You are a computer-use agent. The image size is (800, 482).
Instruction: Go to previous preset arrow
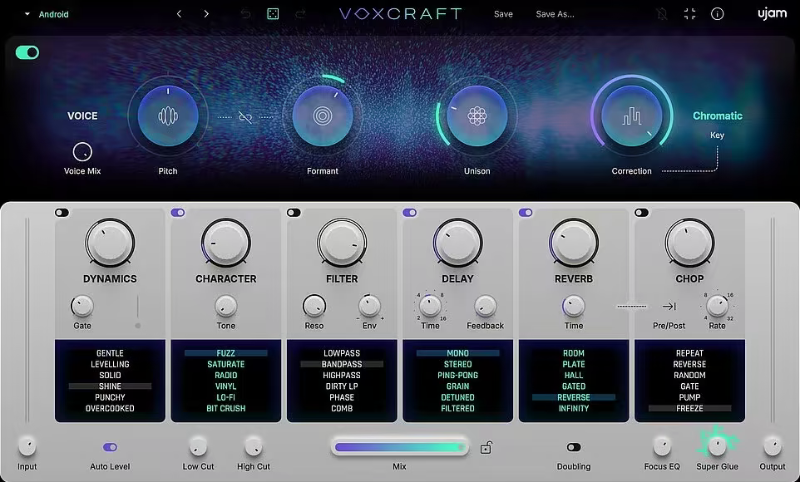click(179, 14)
